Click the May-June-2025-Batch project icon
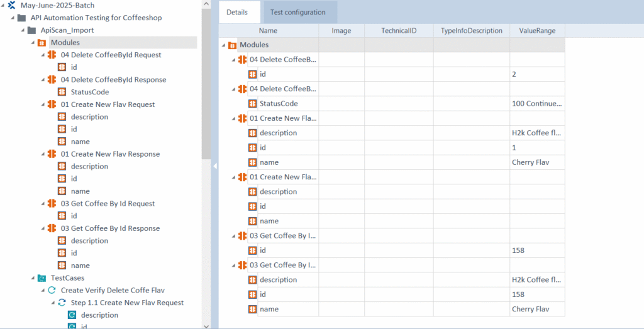This screenshot has height=329, width=644. pos(12,6)
